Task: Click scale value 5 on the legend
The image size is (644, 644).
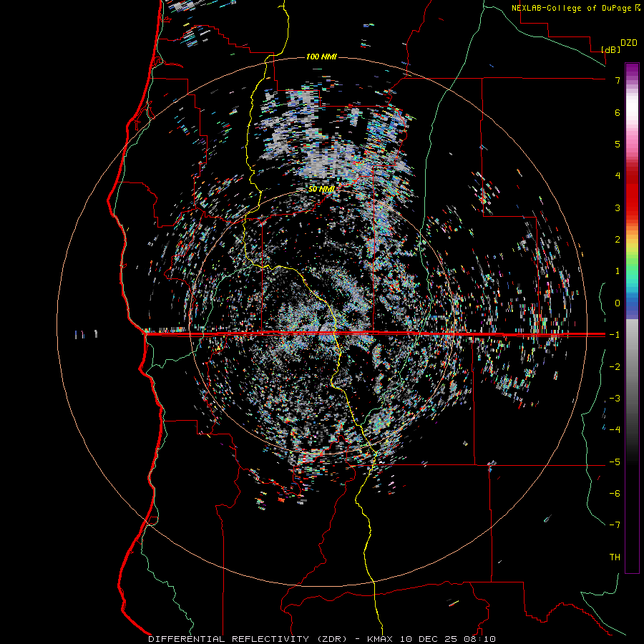Action: 618,144
